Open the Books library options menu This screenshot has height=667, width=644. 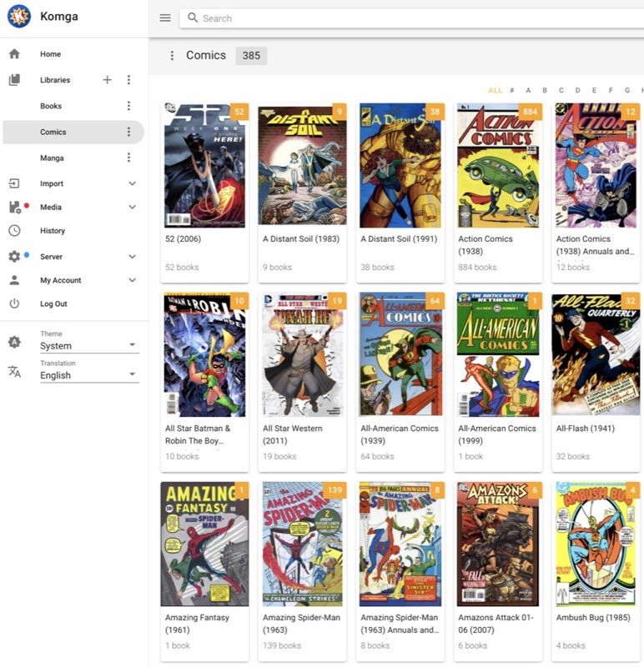click(128, 106)
